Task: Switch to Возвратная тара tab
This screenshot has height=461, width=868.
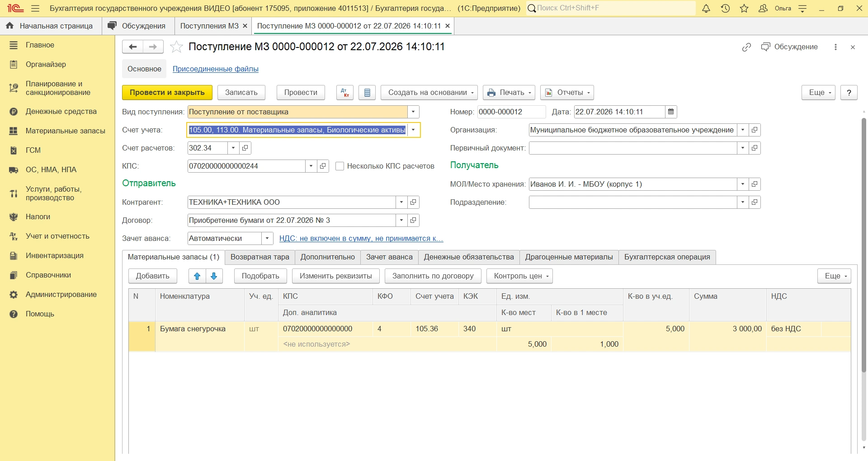Action: (x=260, y=257)
